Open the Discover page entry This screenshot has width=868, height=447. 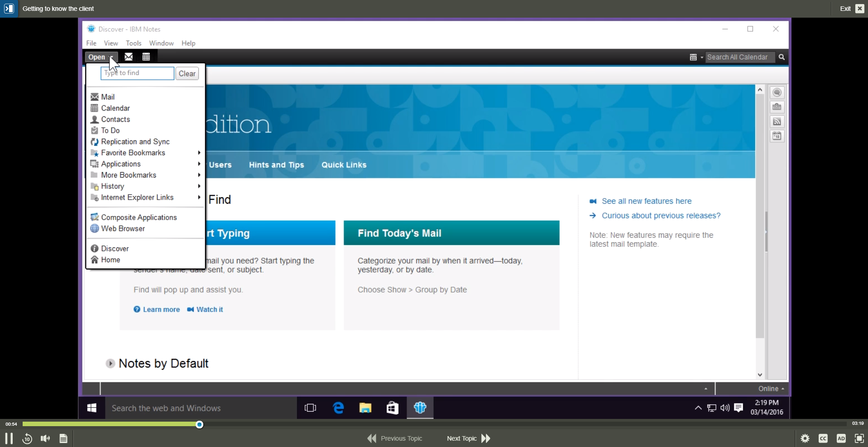(115, 248)
